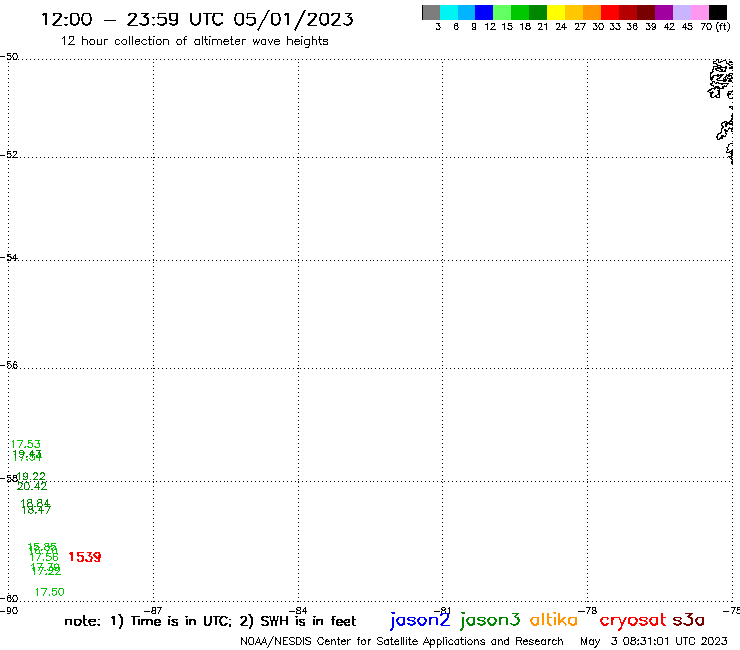Screen dimensions: 740x650
Task: Click the latitude axis label -54
Action: coord(9,257)
